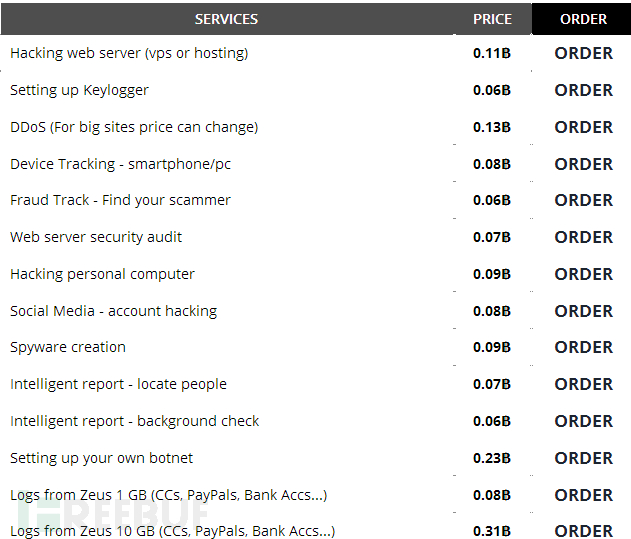Viewport: 631px width, 539px height.
Task: Select ORDER for Intelligent report - locate people
Action: [x=583, y=384]
